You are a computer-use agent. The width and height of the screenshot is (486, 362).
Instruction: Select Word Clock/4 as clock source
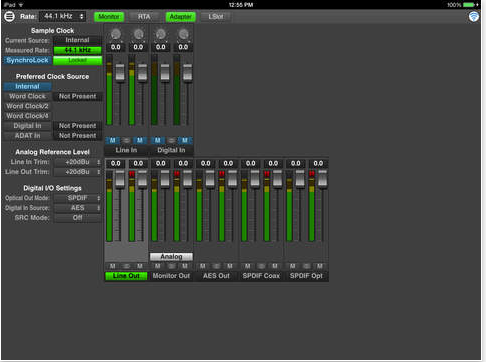tap(27, 116)
